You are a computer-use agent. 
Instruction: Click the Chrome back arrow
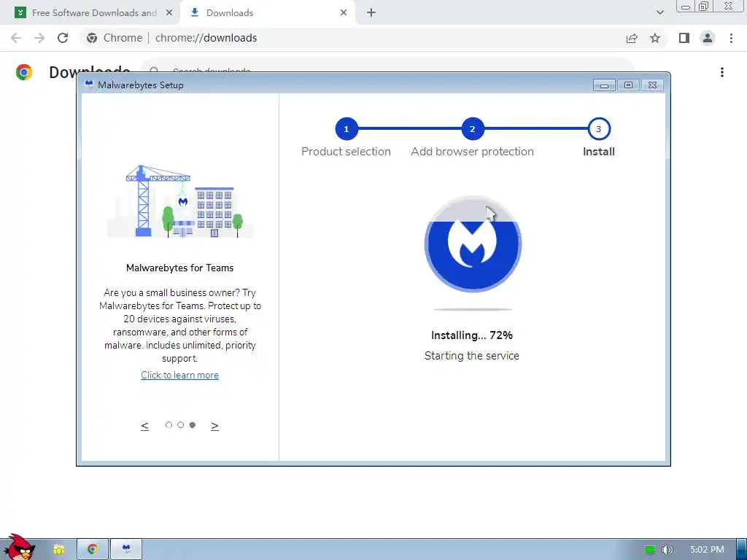16,38
